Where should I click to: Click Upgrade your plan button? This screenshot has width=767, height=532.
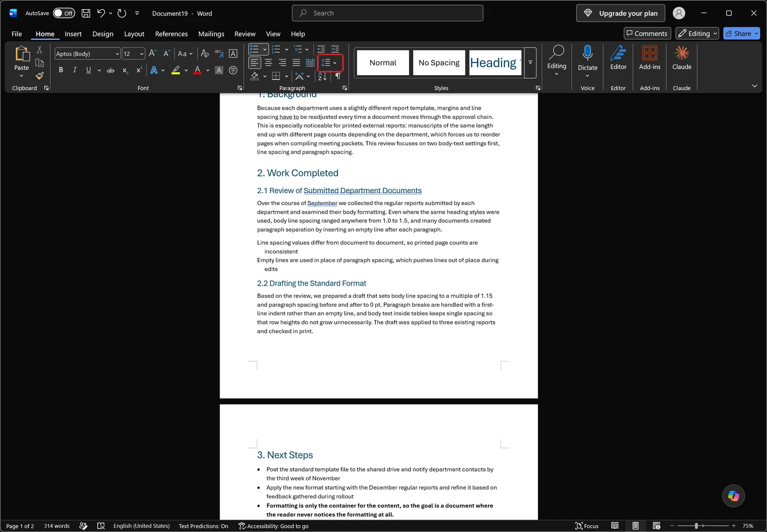tap(621, 13)
